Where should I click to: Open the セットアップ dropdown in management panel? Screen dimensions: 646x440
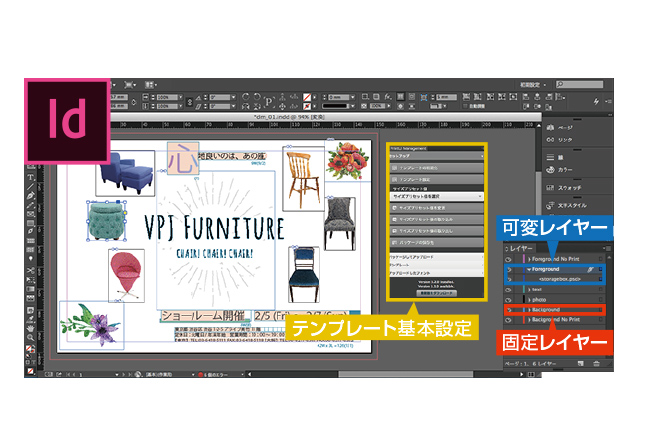click(x=436, y=156)
